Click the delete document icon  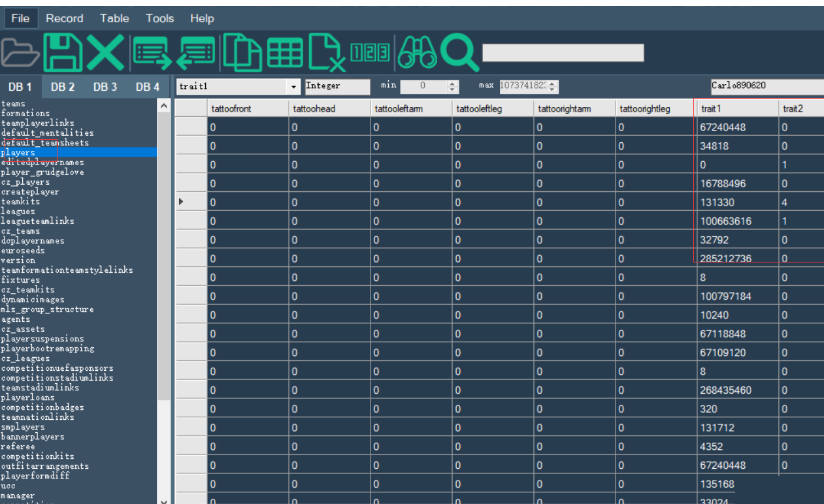(x=325, y=53)
